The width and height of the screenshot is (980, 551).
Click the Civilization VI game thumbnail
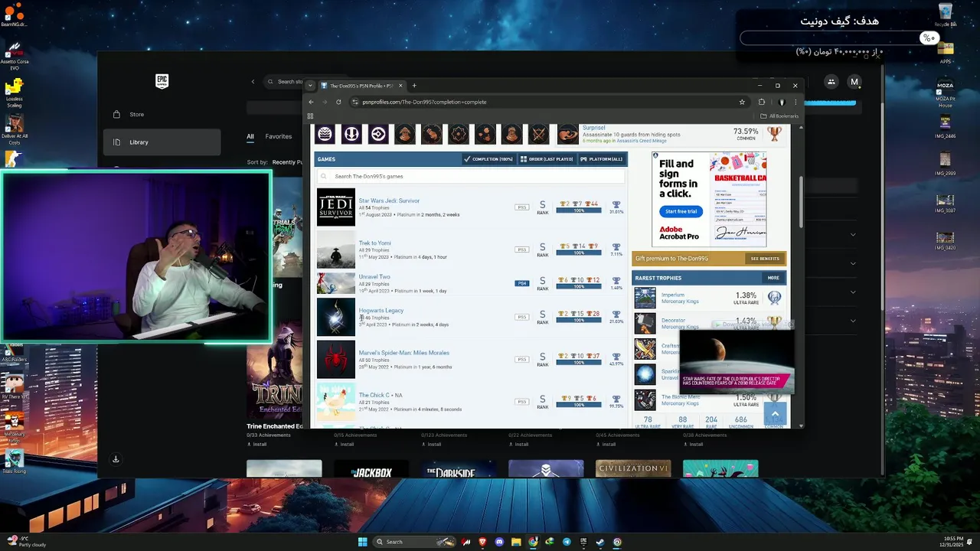click(x=633, y=468)
